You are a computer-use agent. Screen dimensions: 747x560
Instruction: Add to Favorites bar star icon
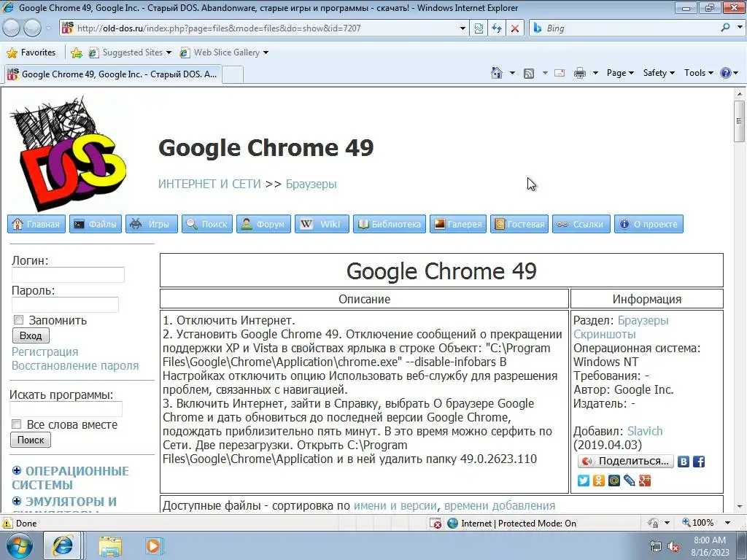[x=76, y=52]
